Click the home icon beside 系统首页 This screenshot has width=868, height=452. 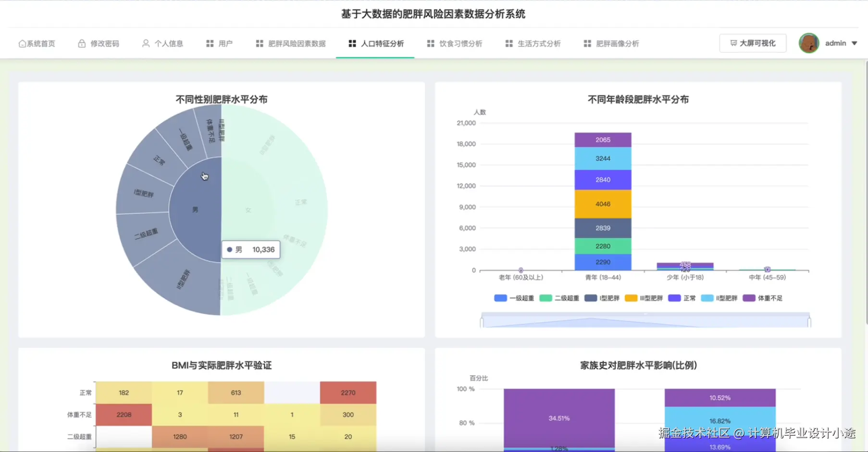click(22, 44)
